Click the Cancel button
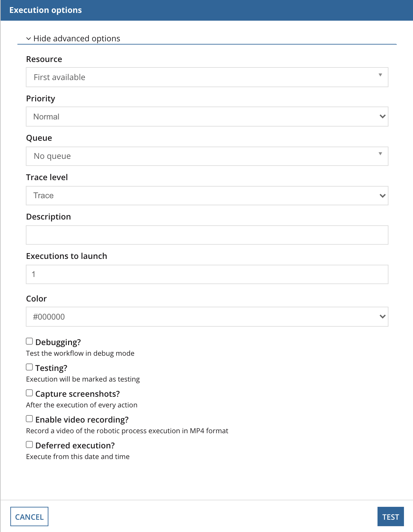This screenshot has height=532, width=413. point(29,517)
